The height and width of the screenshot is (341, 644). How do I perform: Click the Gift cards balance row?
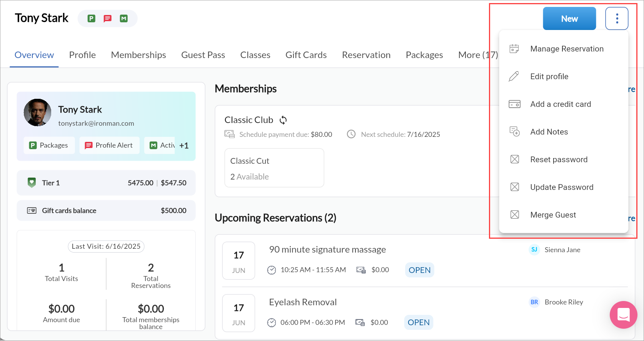pyautogui.click(x=106, y=211)
